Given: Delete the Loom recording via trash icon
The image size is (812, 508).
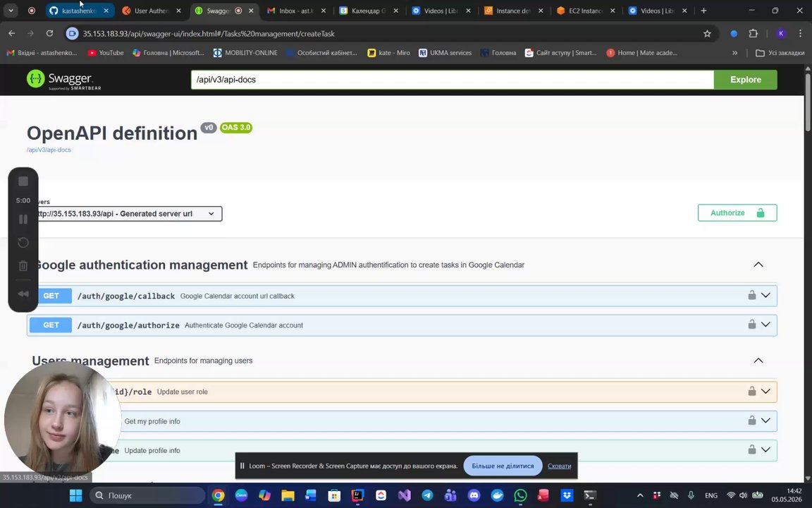Looking at the screenshot, I should (x=23, y=266).
